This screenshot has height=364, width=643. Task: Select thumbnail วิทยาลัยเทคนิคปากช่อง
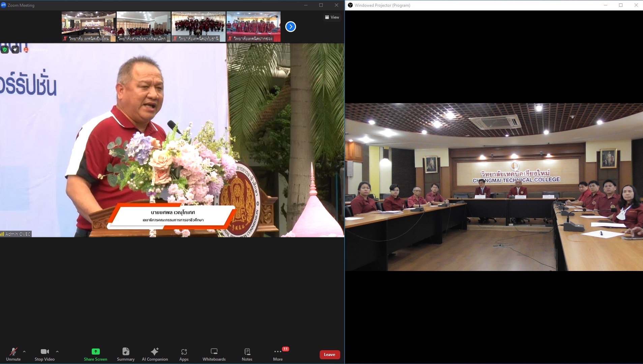click(x=254, y=27)
